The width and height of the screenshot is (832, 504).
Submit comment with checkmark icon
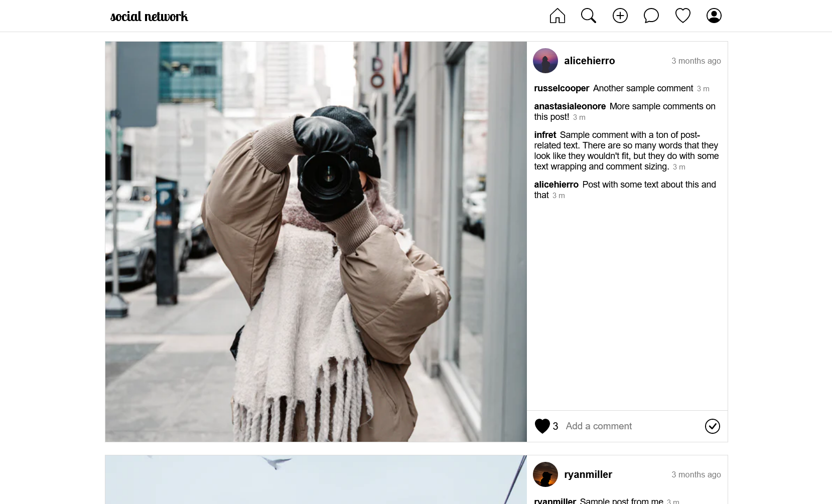click(x=713, y=426)
